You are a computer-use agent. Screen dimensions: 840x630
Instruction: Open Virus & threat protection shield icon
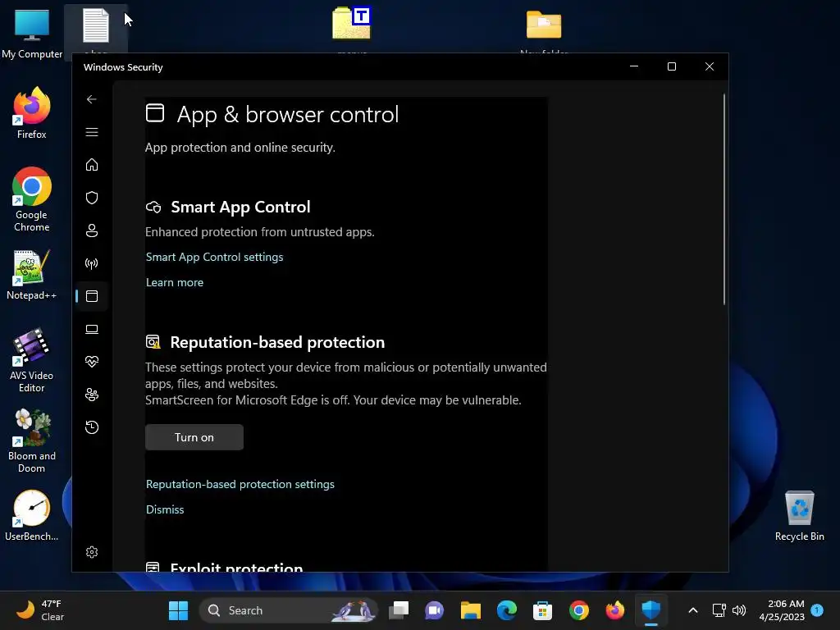(92, 198)
